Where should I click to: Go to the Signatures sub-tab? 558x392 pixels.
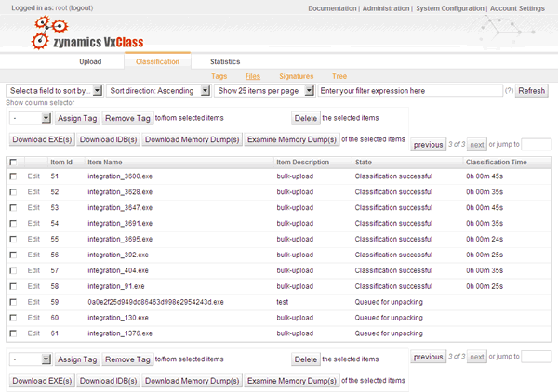[x=296, y=76]
